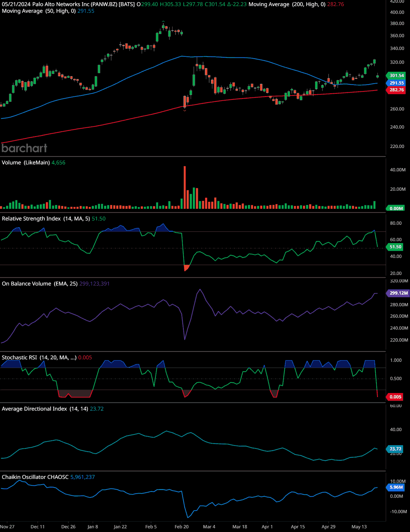
Task: Click the 5.96M Chaikin value tag
Action: 396,487
